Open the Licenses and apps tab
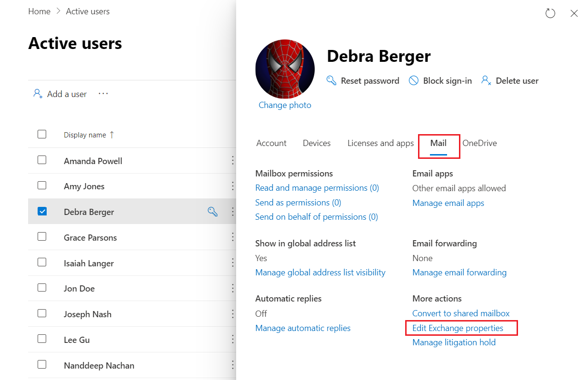Viewport: 588px width, 380px height. pyautogui.click(x=380, y=143)
